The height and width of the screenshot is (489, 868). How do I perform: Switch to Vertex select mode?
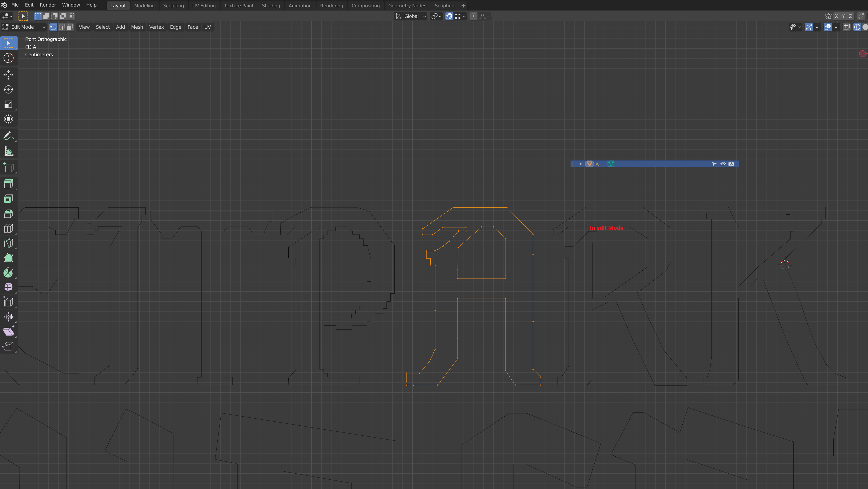(x=53, y=27)
